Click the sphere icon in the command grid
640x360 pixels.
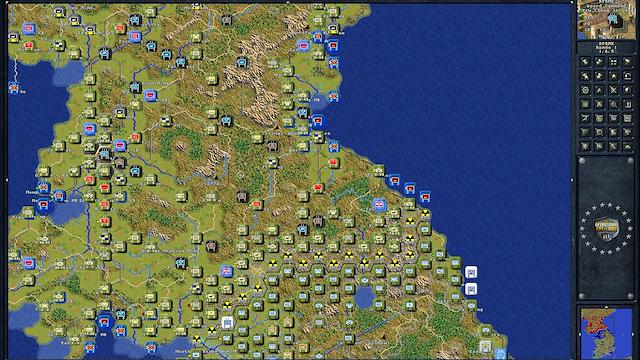click(x=627, y=90)
